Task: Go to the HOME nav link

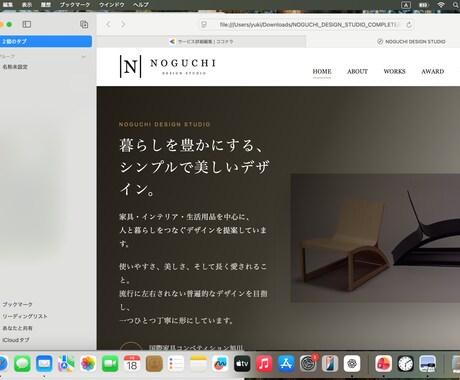Action: 322,71
